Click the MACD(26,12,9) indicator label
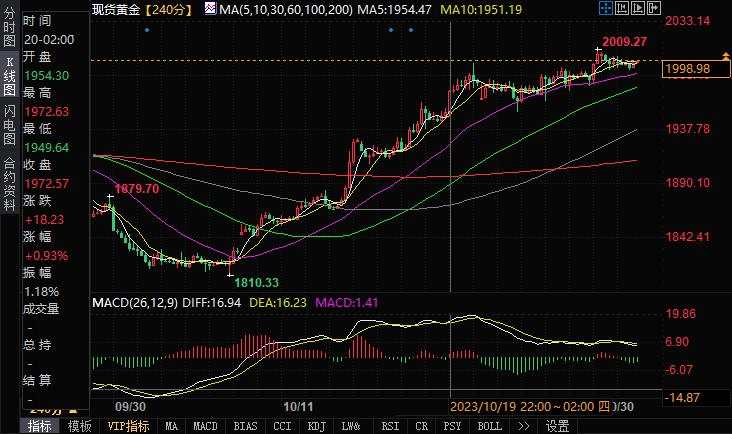This screenshot has height=434, width=732. 135,303
